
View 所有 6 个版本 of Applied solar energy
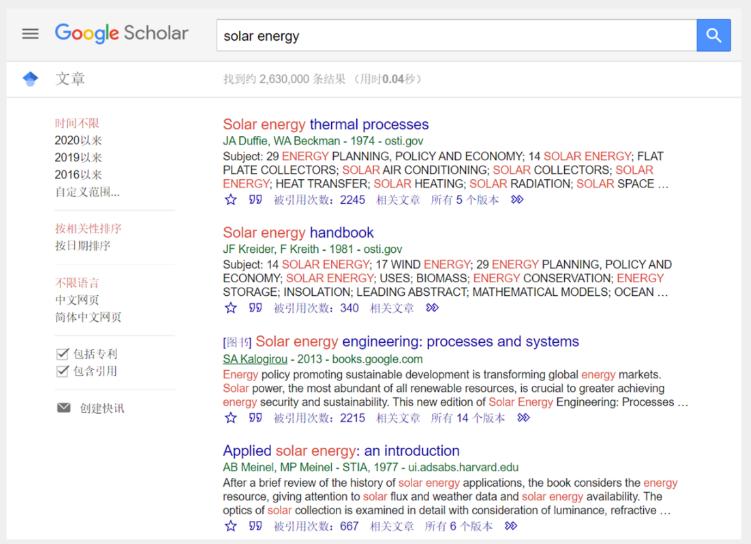[458, 526]
